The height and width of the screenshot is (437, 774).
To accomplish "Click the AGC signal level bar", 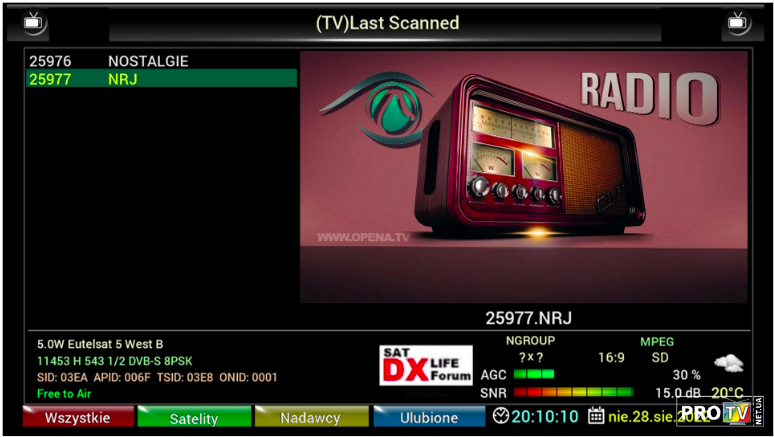I will point(533,374).
